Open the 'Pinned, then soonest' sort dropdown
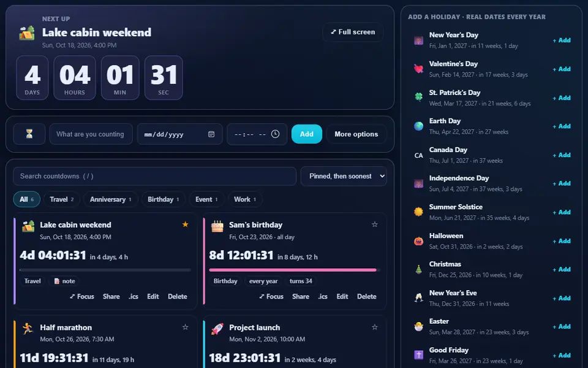588x368 pixels. tap(344, 176)
